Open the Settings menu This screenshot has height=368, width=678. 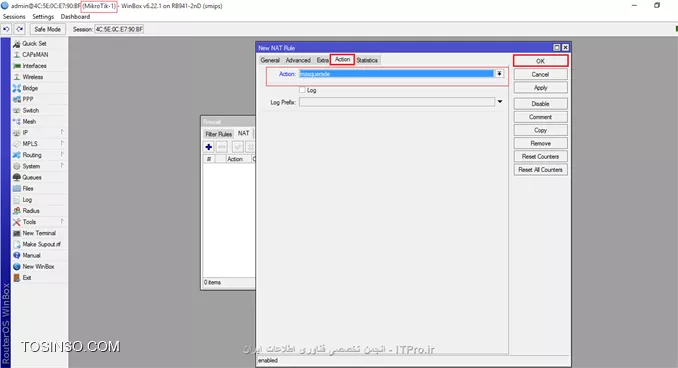pos(43,16)
